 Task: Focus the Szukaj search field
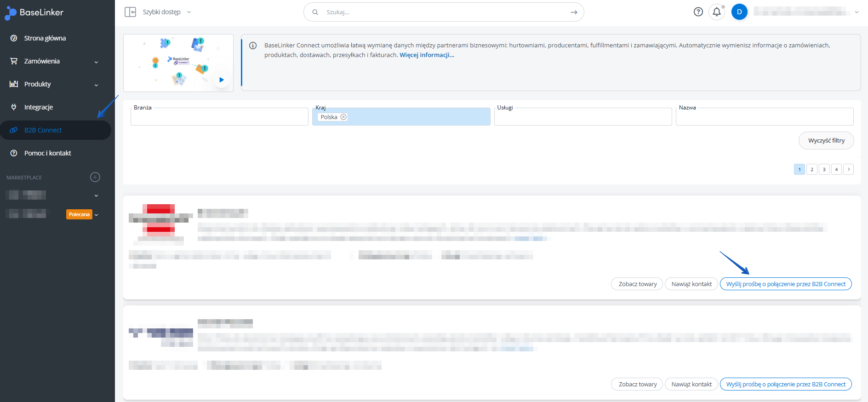[x=444, y=12]
